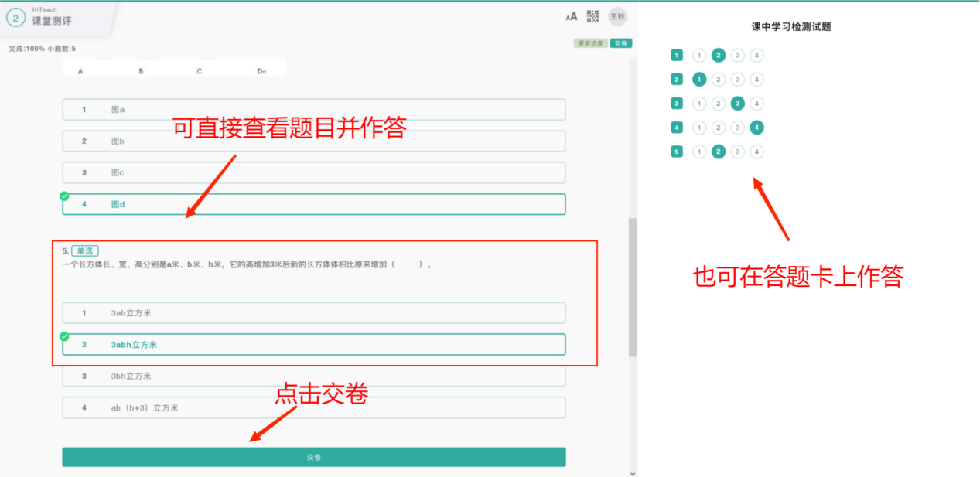Click the small 交卷 button at top
The height and width of the screenshot is (477, 980).
[620, 43]
